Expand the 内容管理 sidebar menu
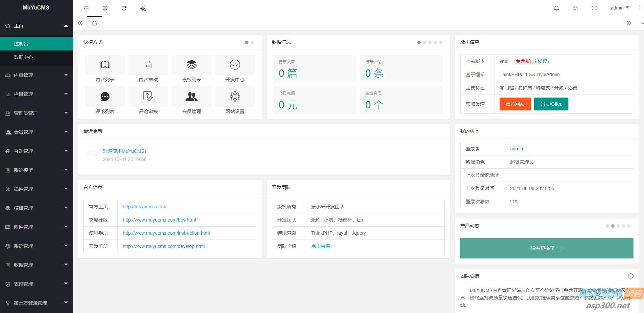 tap(37, 75)
